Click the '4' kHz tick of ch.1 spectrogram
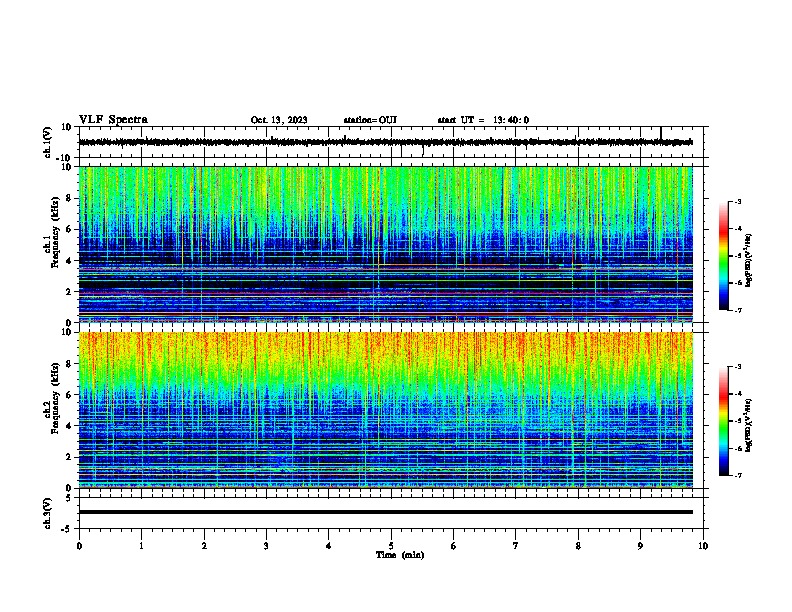This screenshot has width=792, height=612. coord(69,261)
